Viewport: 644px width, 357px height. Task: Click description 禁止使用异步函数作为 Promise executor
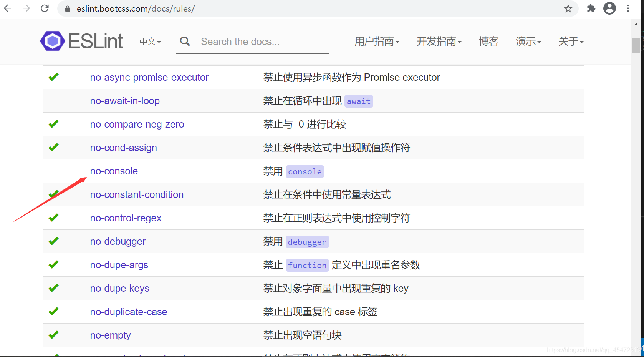coord(351,77)
